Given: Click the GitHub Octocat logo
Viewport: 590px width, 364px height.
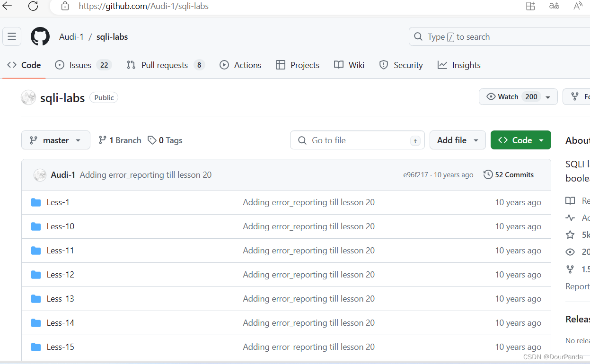Looking at the screenshot, I should click(40, 36).
